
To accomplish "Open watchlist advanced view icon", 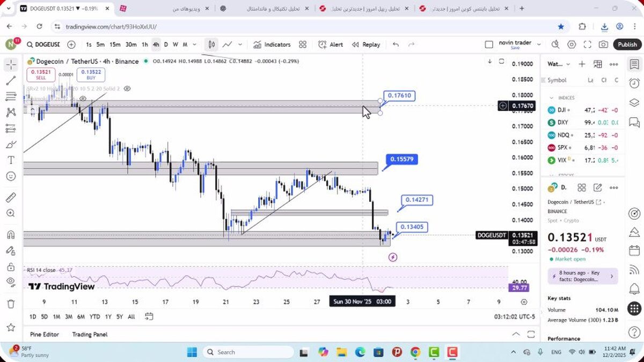I will point(598,64).
